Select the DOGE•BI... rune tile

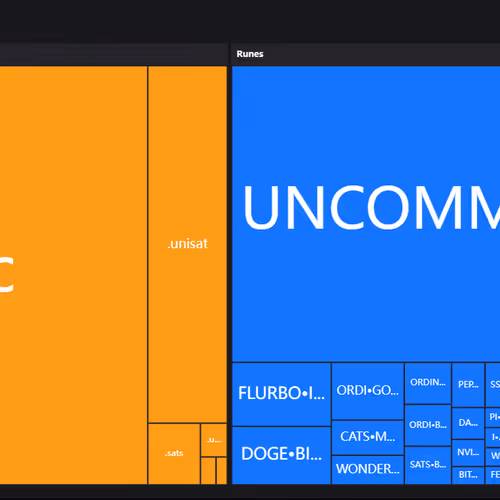point(281,455)
